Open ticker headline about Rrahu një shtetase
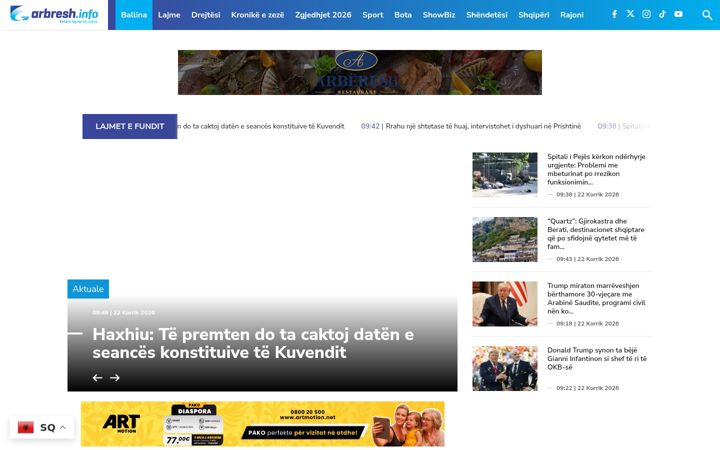 click(483, 126)
